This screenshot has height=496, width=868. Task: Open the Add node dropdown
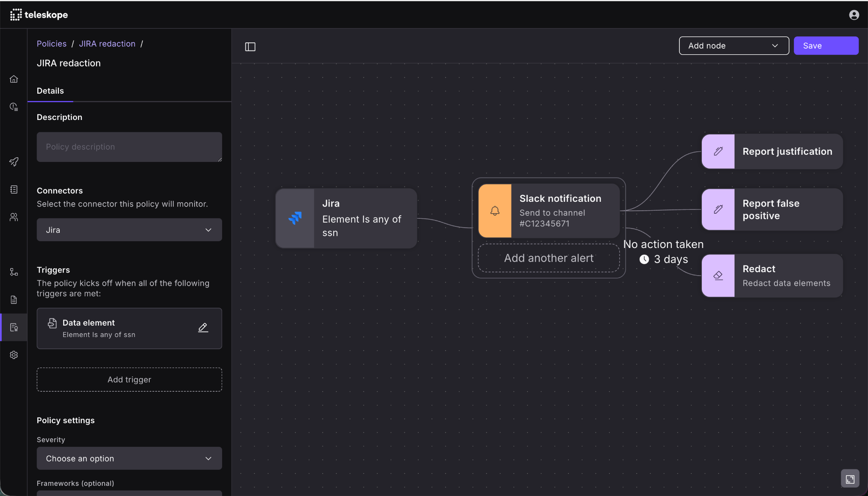tap(734, 46)
